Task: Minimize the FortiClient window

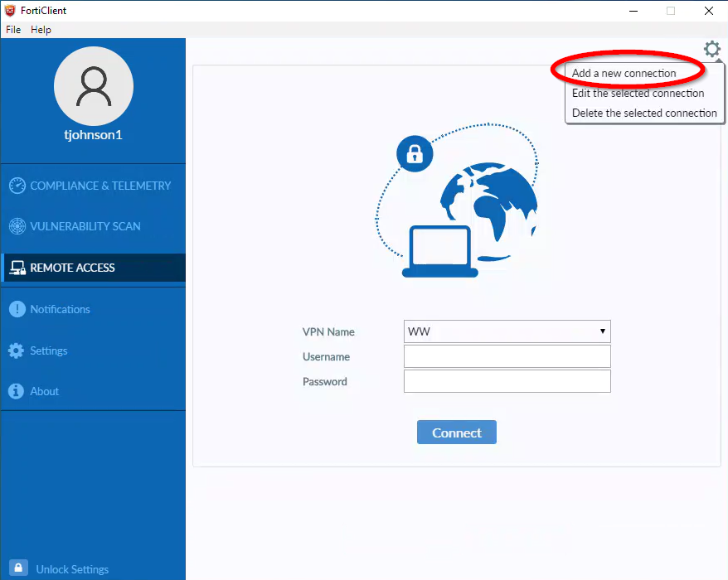Action: pos(633,11)
